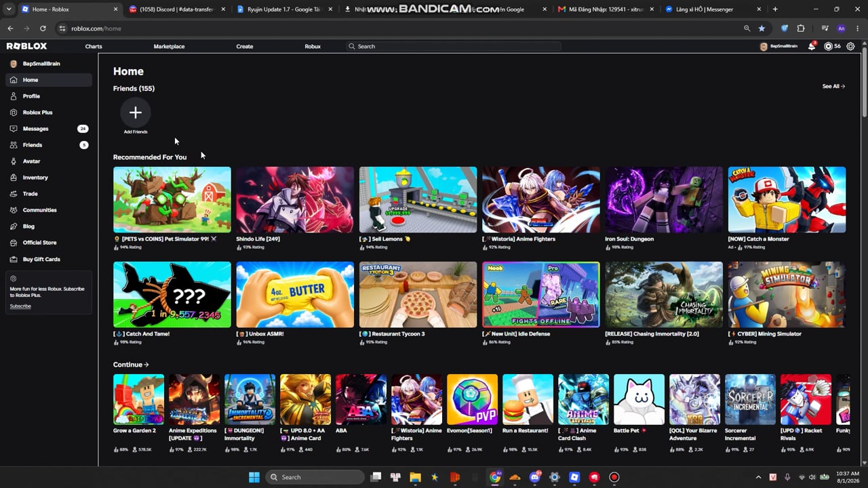The image size is (868, 488).
Task: Open Friends in the sidebar
Action: pyautogui.click(x=49, y=145)
